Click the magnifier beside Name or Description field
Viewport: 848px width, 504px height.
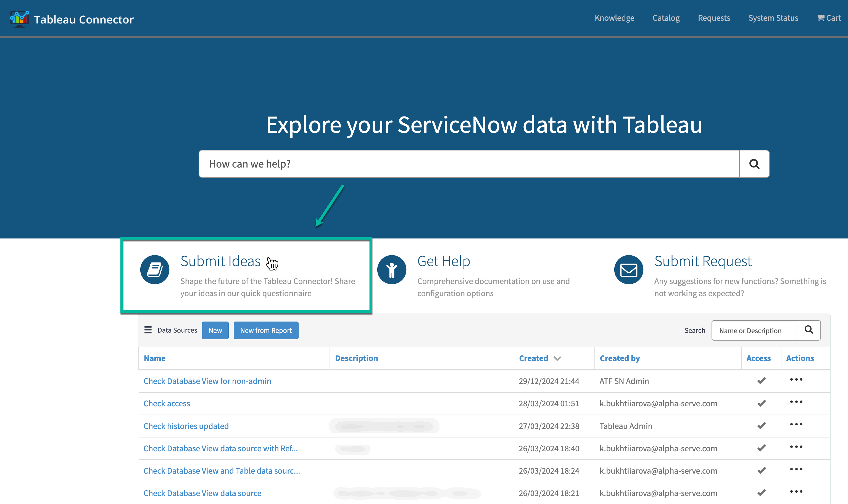pos(809,330)
